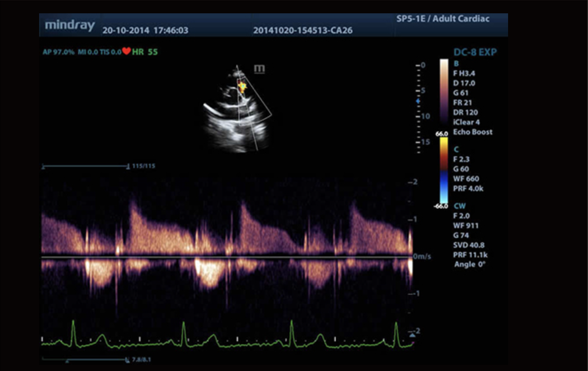Click the date and time 20-10-2014 17:46:03
The image size is (588, 371).
click(145, 31)
